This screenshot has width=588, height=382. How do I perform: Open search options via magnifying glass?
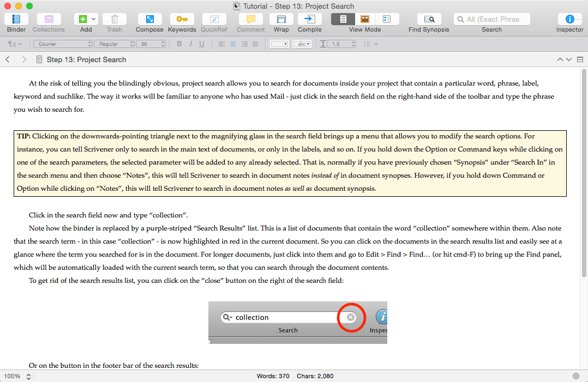460,20
